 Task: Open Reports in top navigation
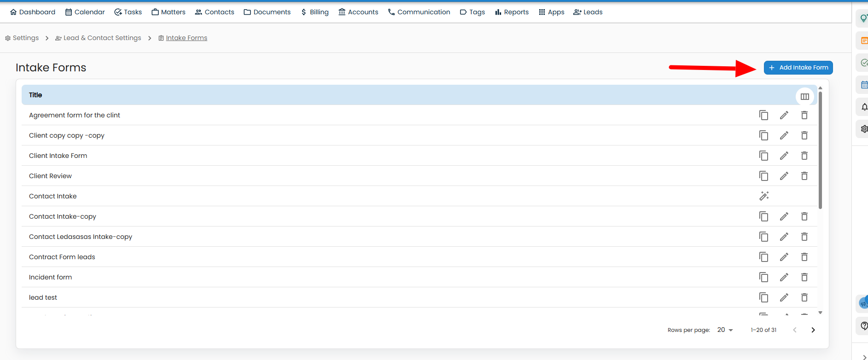point(512,12)
